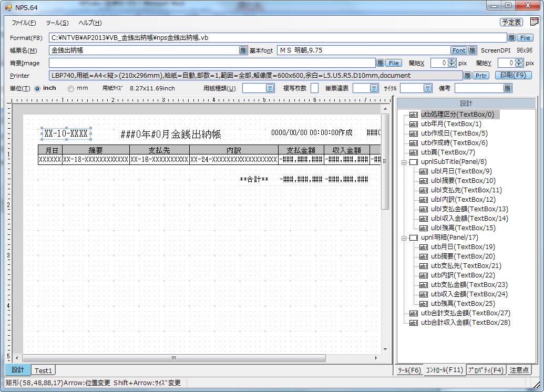
Task: Select the mm unit radio button
Action: coord(71,89)
